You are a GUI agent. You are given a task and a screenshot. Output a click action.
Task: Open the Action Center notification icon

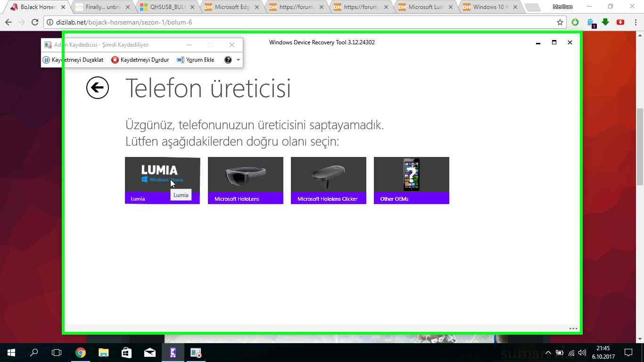[628, 353]
